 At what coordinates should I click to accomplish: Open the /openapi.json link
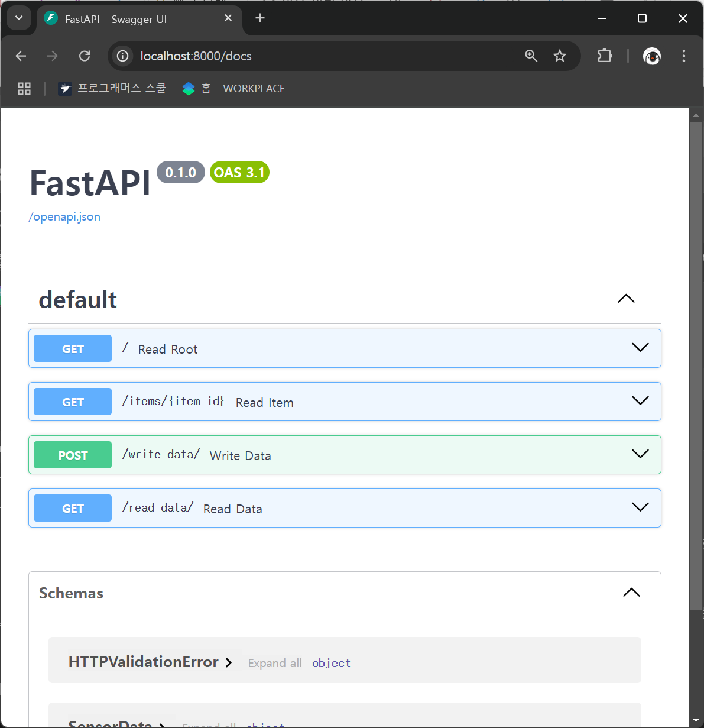click(64, 217)
